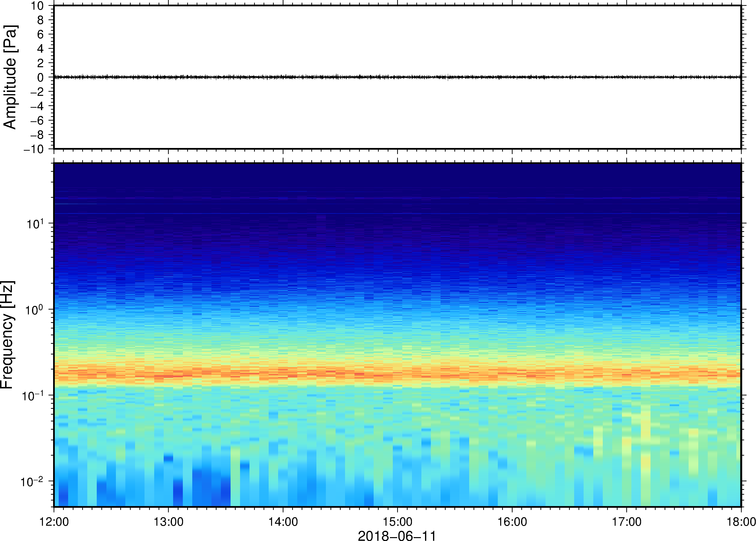Click amplitude tick label −6
756x541 pixels.
(37, 120)
